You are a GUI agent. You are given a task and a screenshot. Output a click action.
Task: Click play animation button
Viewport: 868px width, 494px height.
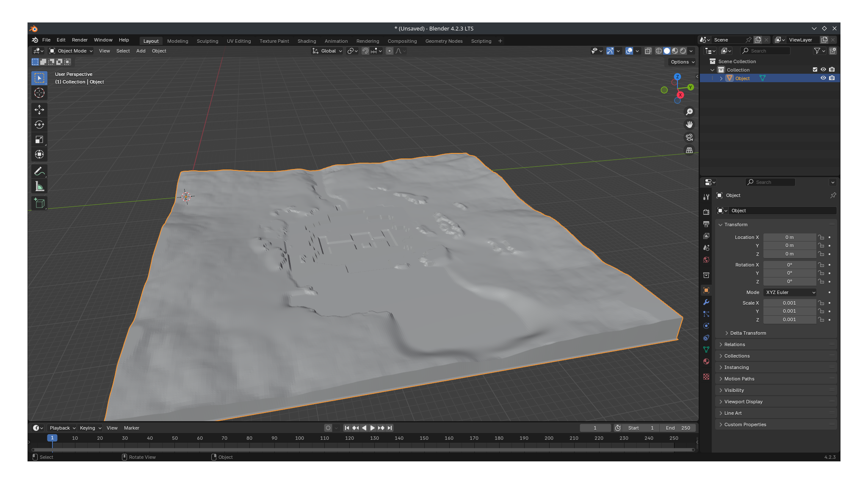coord(372,428)
